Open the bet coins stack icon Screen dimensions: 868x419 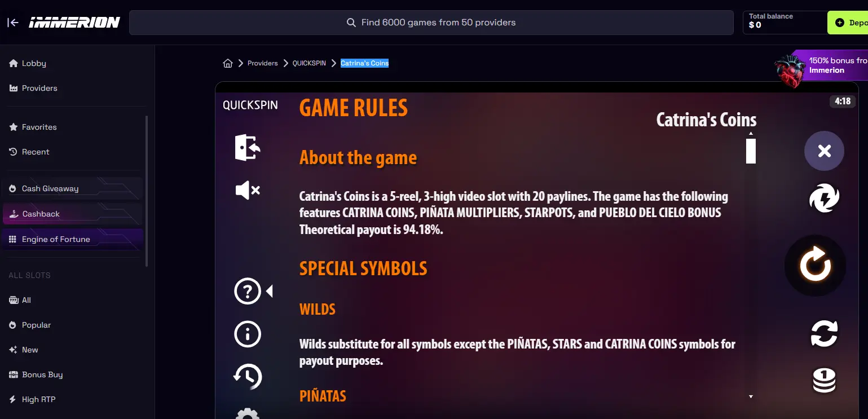point(824,380)
